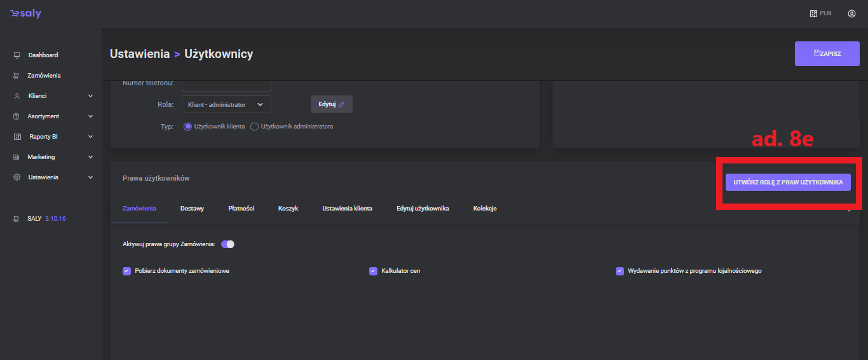The height and width of the screenshot is (360, 868).
Task: Open the Ustawienia klienta tab
Action: tap(347, 209)
